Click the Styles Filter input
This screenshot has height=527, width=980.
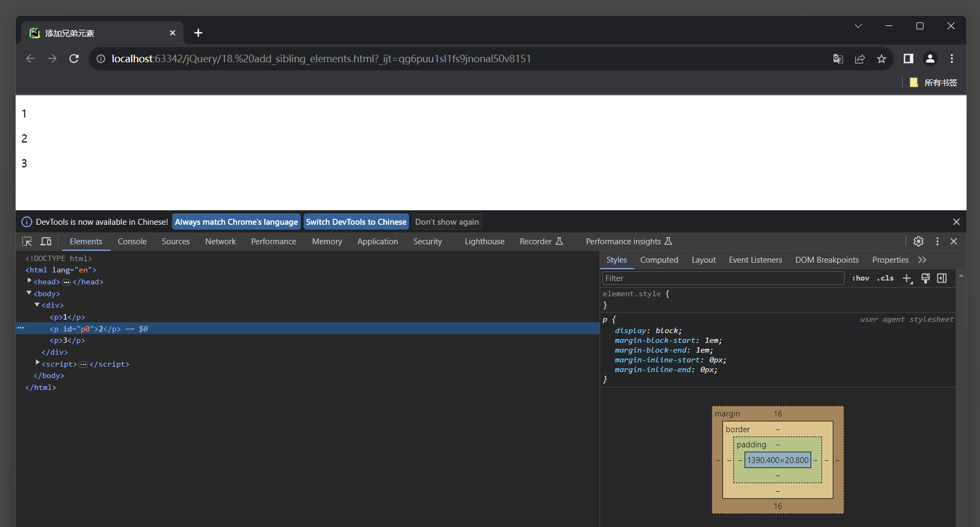pyautogui.click(x=723, y=278)
